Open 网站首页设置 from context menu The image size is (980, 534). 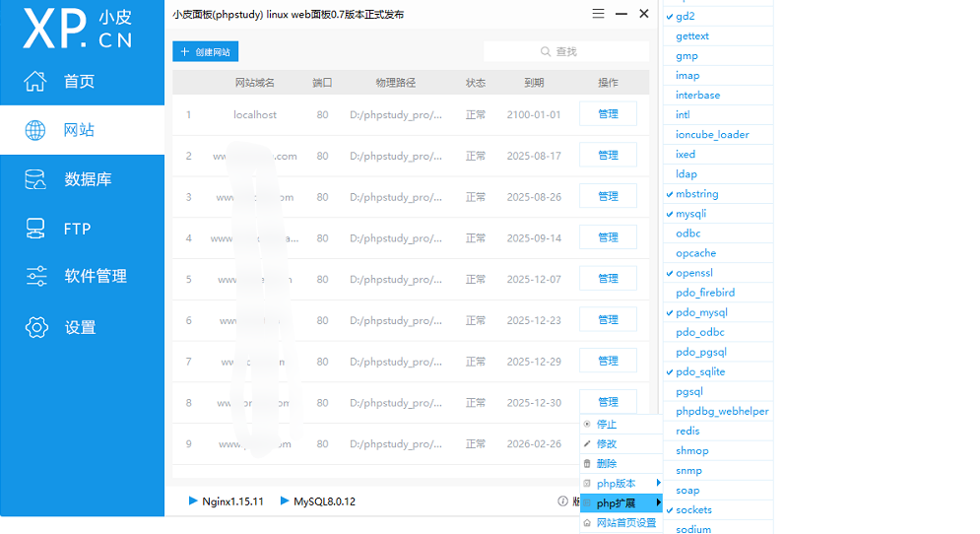pyautogui.click(x=625, y=523)
